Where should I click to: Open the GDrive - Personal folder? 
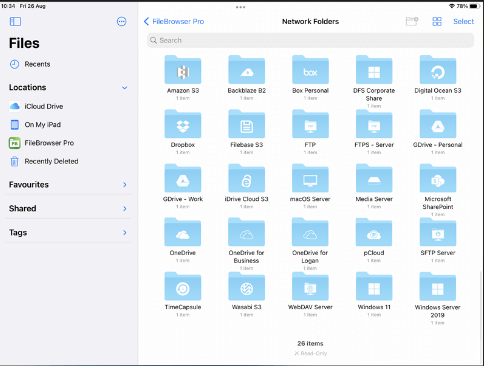tap(438, 124)
